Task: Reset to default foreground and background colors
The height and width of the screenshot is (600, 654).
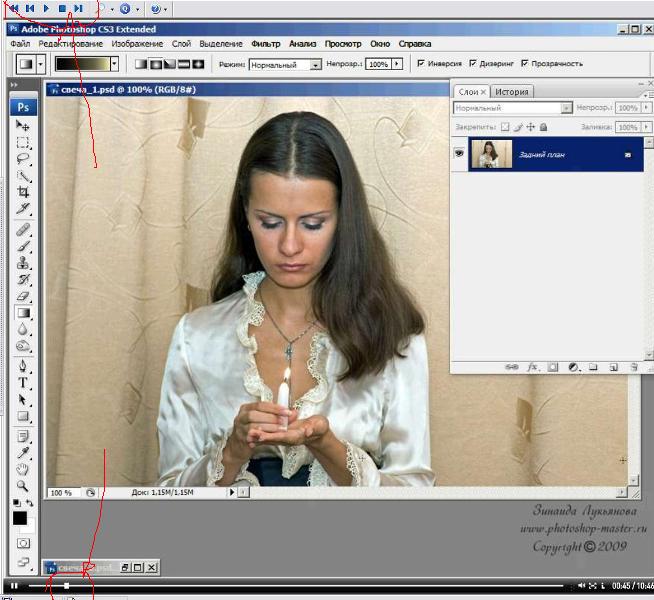Action: (16, 503)
